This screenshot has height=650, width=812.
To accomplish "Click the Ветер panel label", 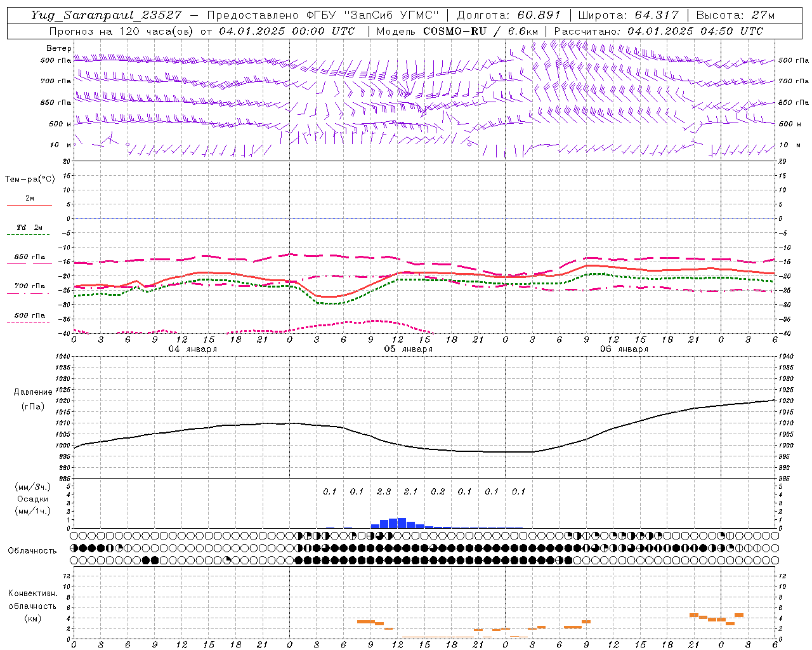I will pos(59,48).
